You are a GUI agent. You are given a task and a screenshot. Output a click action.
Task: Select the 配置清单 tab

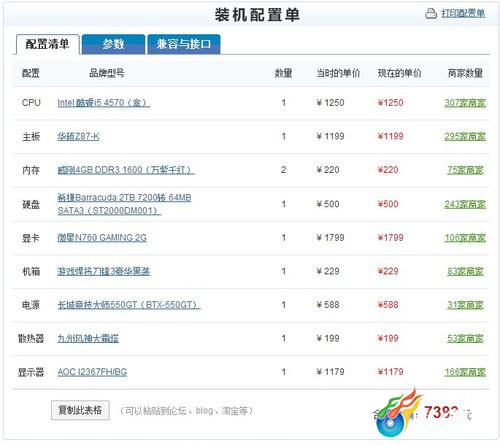(x=47, y=44)
